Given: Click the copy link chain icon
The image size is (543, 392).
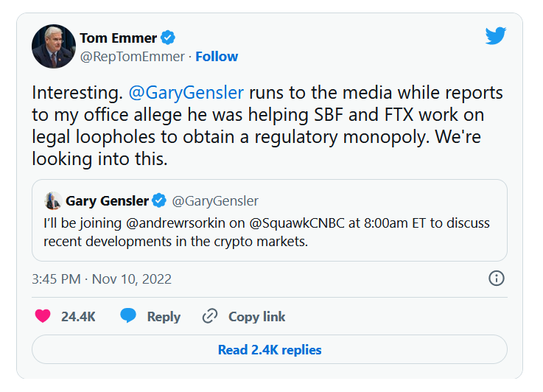Looking at the screenshot, I should point(210,316).
